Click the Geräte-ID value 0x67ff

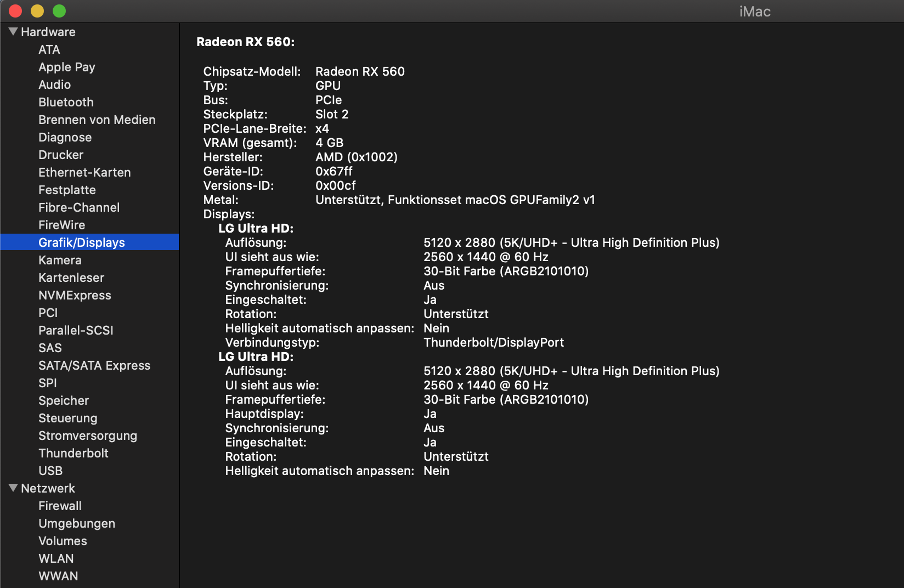334,171
